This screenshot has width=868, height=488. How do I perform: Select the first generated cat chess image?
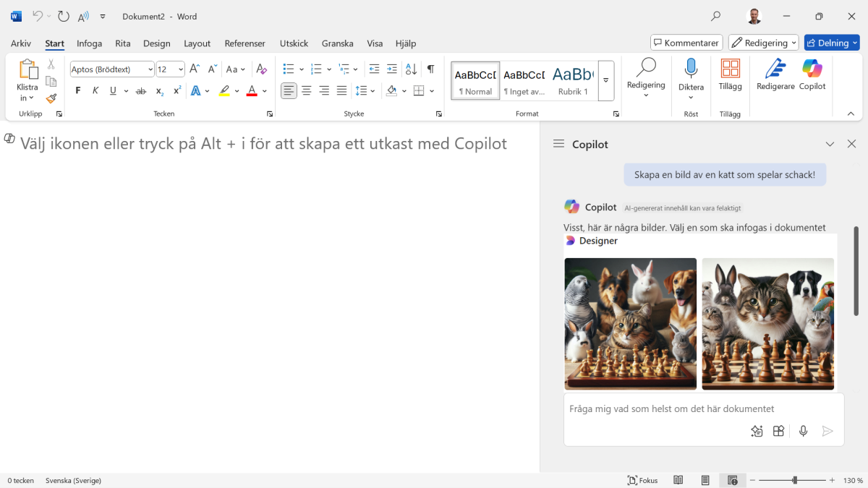630,323
